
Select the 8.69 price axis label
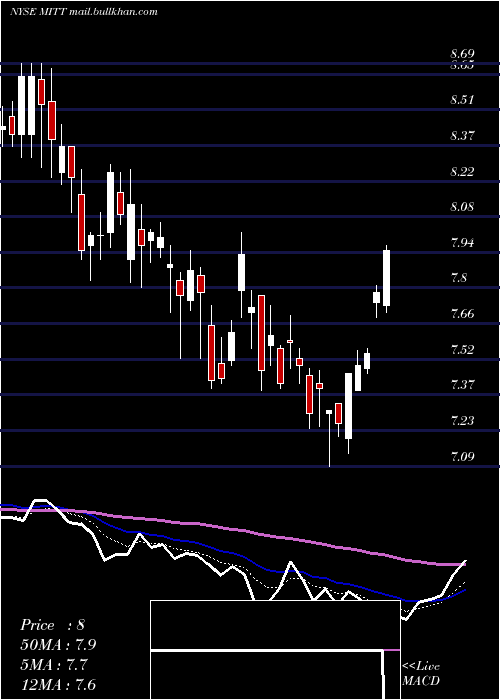[462, 54]
